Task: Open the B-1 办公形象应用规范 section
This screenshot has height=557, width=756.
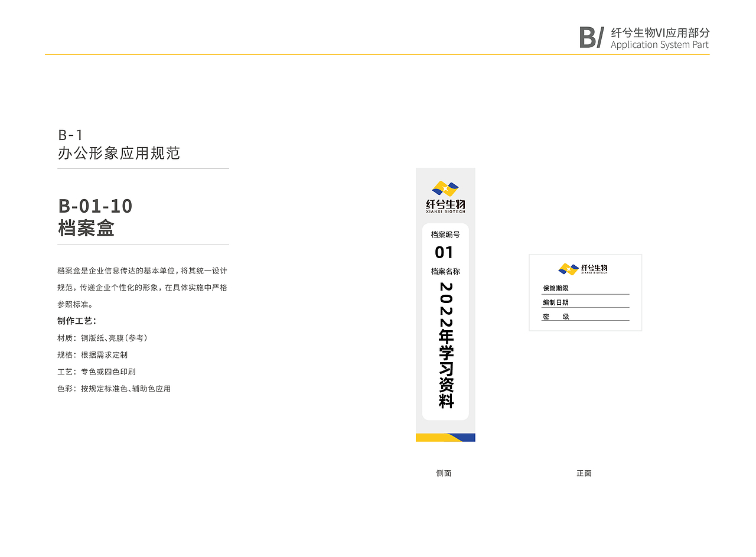Action: pos(120,145)
